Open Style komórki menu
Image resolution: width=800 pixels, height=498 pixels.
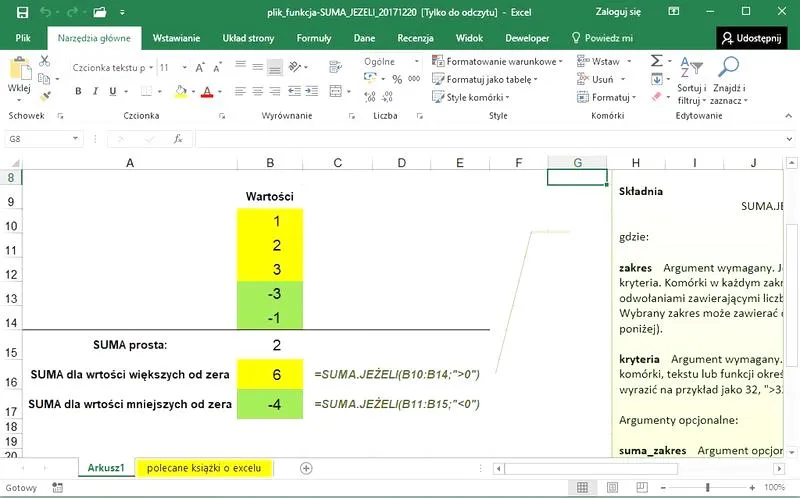click(470, 97)
